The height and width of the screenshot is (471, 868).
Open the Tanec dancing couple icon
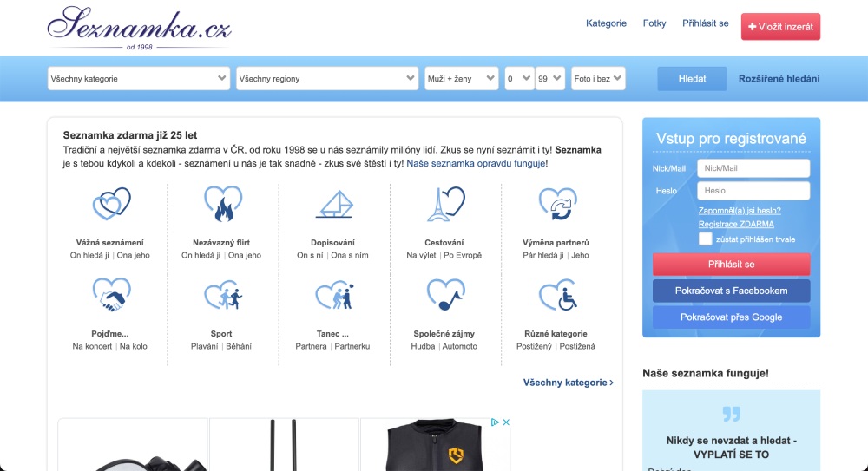334,294
